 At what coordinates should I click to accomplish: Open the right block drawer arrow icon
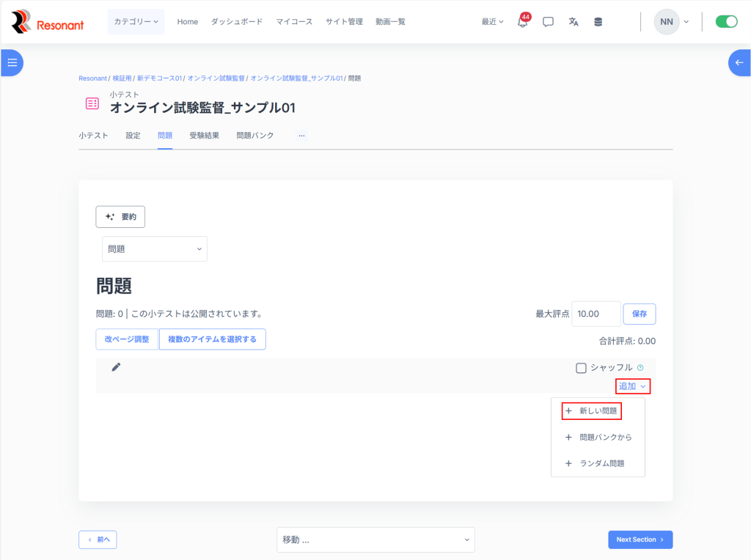[x=739, y=63]
